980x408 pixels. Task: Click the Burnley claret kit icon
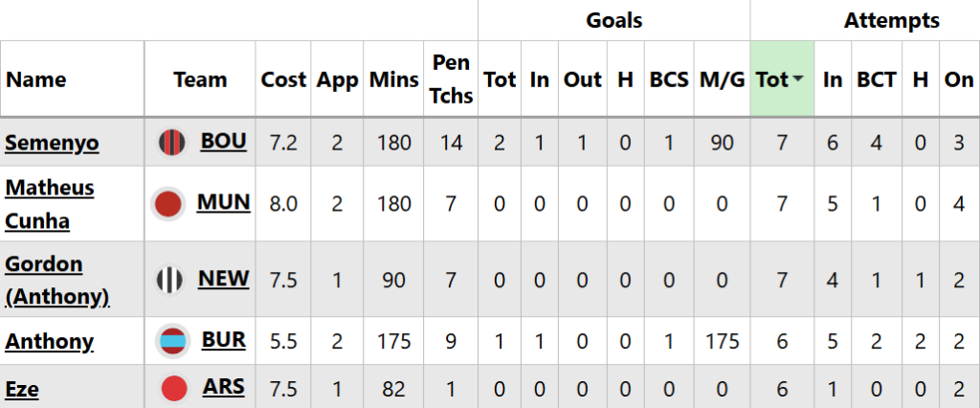[173, 340]
